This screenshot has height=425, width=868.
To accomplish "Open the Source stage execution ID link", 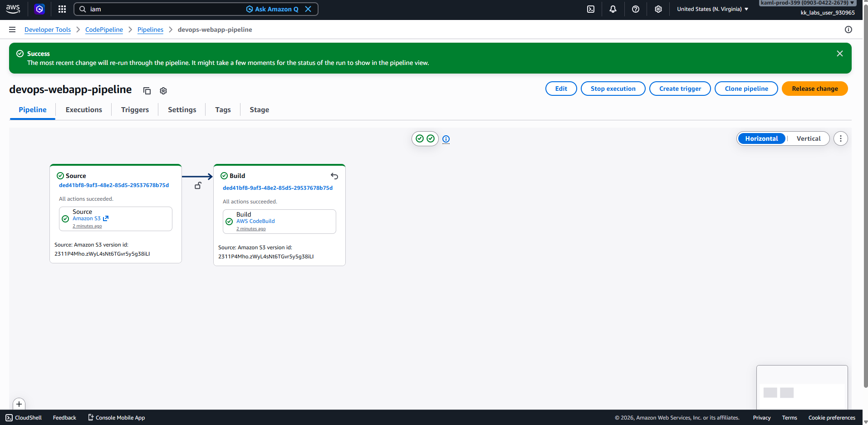I will coord(114,185).
